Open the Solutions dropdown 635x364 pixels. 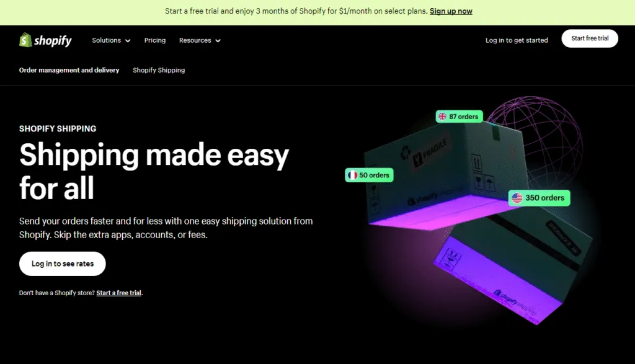[x=107, y=40]
